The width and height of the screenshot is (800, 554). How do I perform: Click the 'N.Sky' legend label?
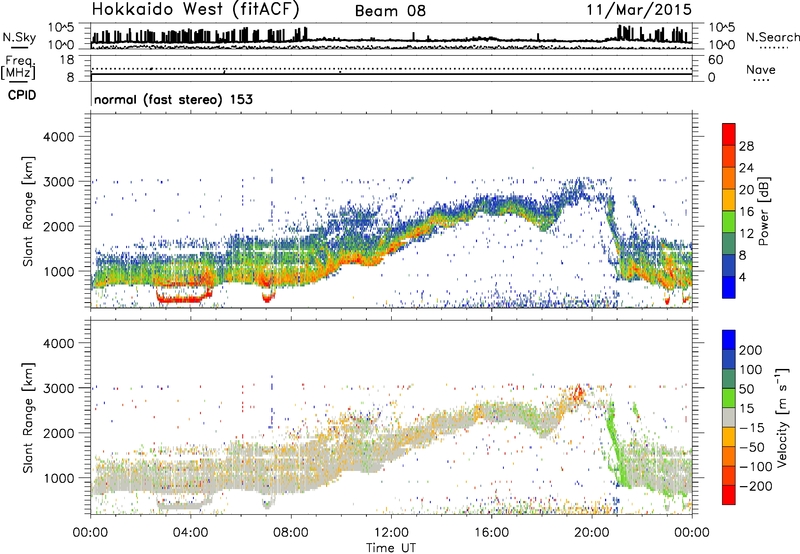coord(19,37)
